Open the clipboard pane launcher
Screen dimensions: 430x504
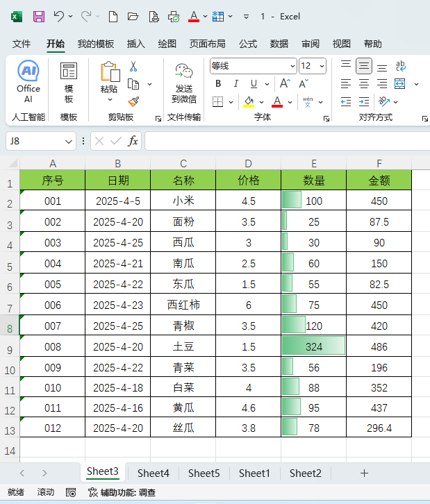coord(158,119)
